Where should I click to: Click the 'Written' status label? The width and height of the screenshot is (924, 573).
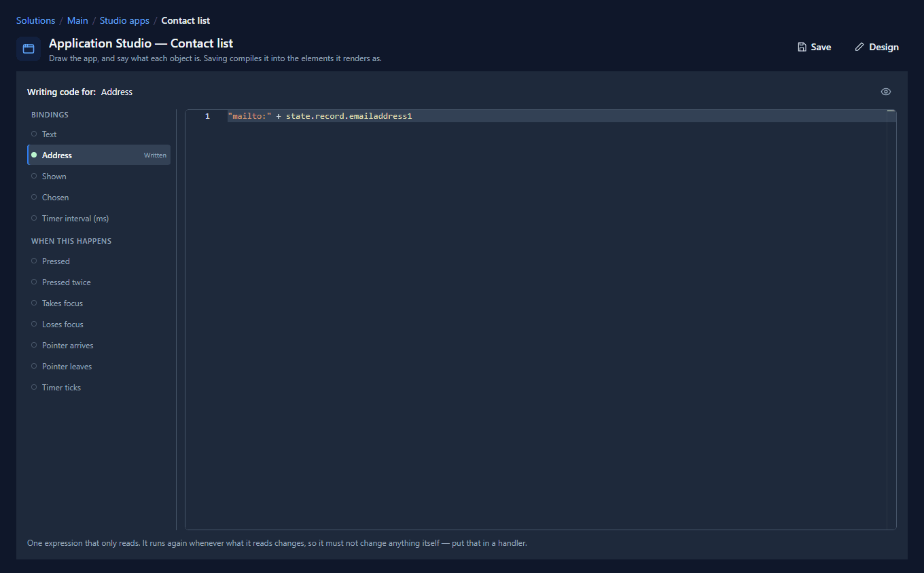155,155
